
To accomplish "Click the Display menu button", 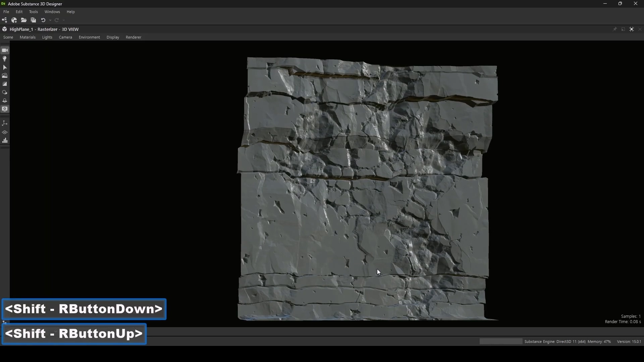I will pos(113,37).
